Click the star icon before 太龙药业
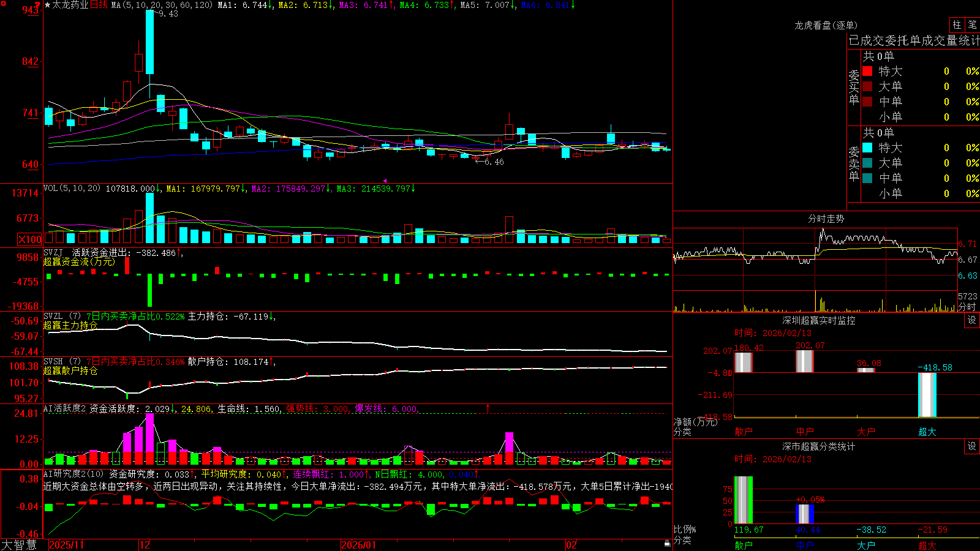Image resolution: width=980 pixels, height=551 pixels. tap(48, 5)
